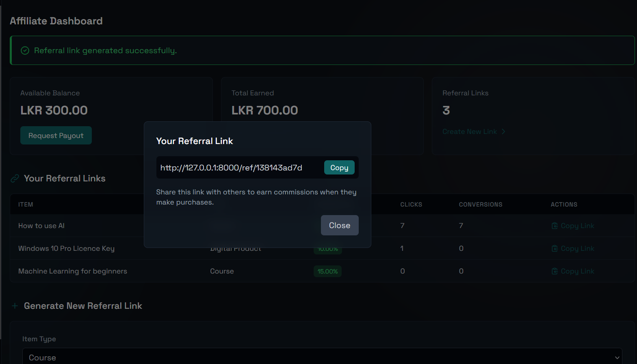Click the clicks value 1 for Windows 10 Pro
Viewport: 637px width, 364px height.
(x=402, y=248)
